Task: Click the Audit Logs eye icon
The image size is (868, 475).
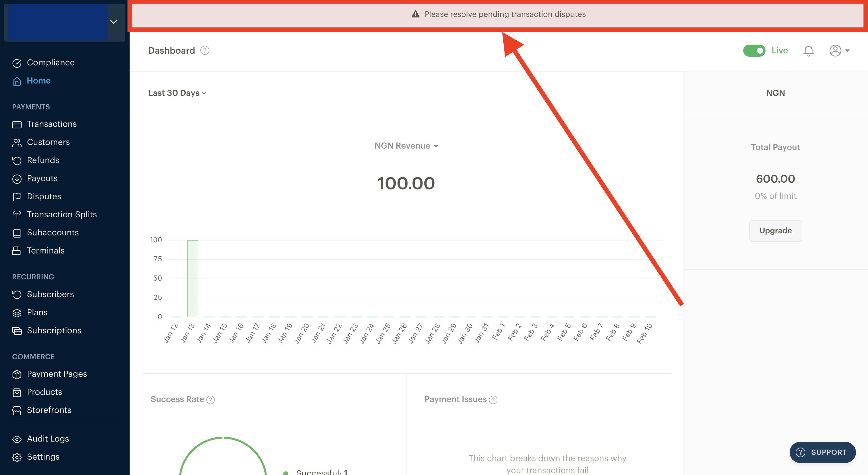Action: 17,439
